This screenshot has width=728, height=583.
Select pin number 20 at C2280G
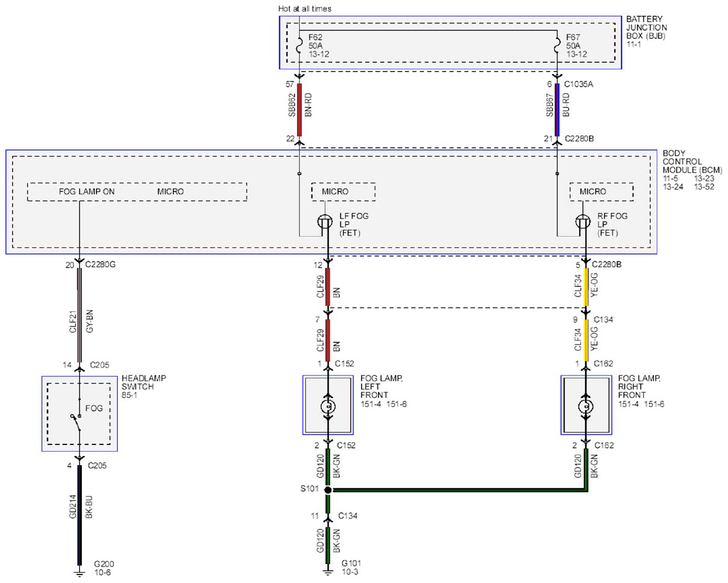pos(70,265)
